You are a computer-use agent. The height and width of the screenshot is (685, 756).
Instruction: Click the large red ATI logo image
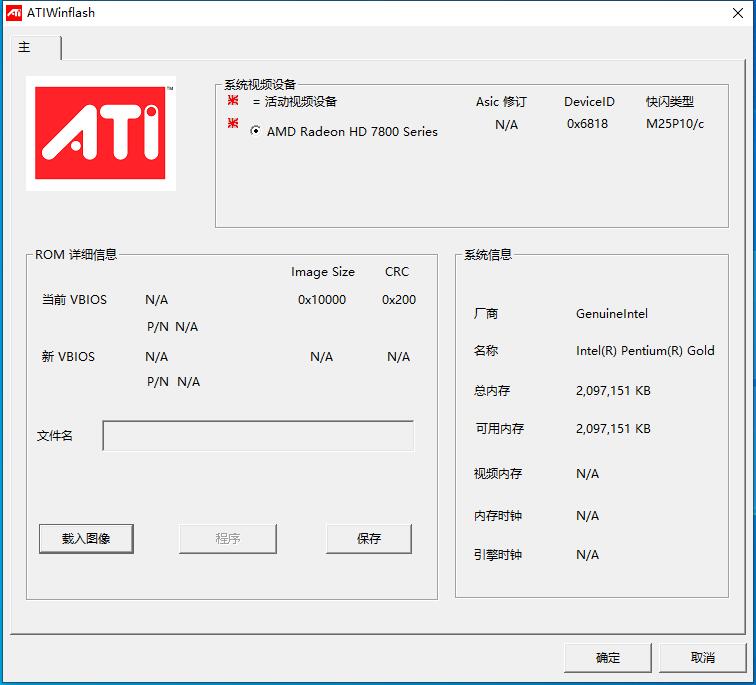pyautogui.click(x=100, y=133)
